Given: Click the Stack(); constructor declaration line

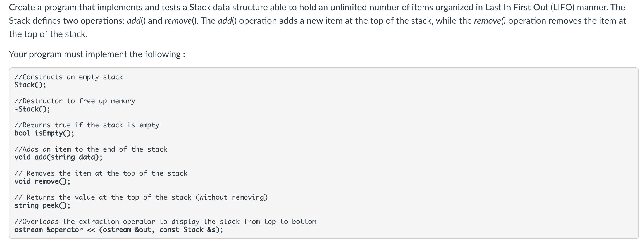Looking at the screenshot, I should click(x=30, y=85).
